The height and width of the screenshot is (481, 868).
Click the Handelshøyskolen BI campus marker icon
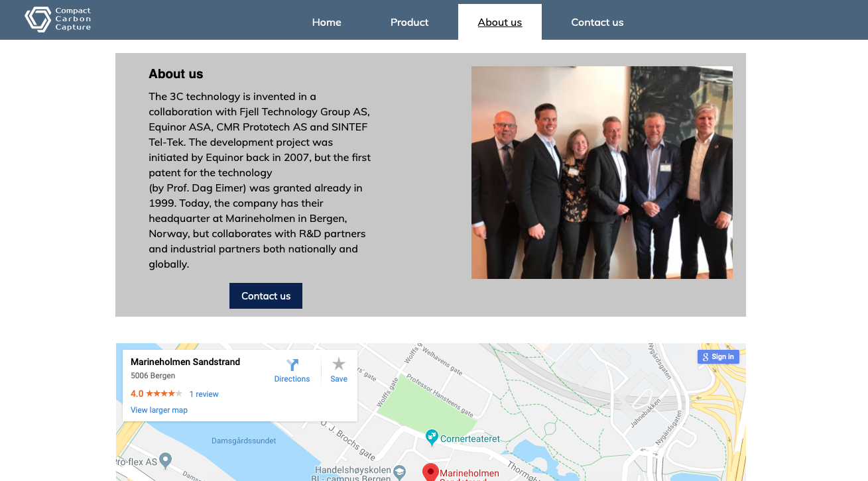[399, 472]
